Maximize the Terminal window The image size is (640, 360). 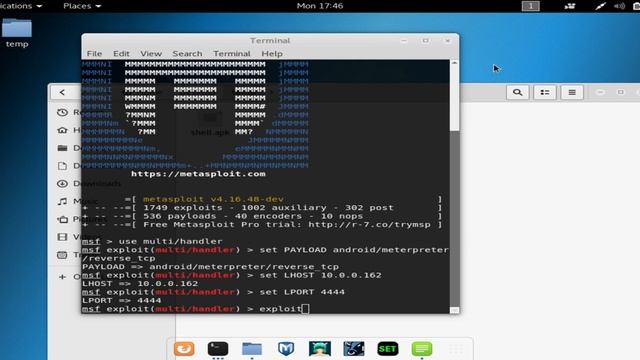click(x=425, y=41)
